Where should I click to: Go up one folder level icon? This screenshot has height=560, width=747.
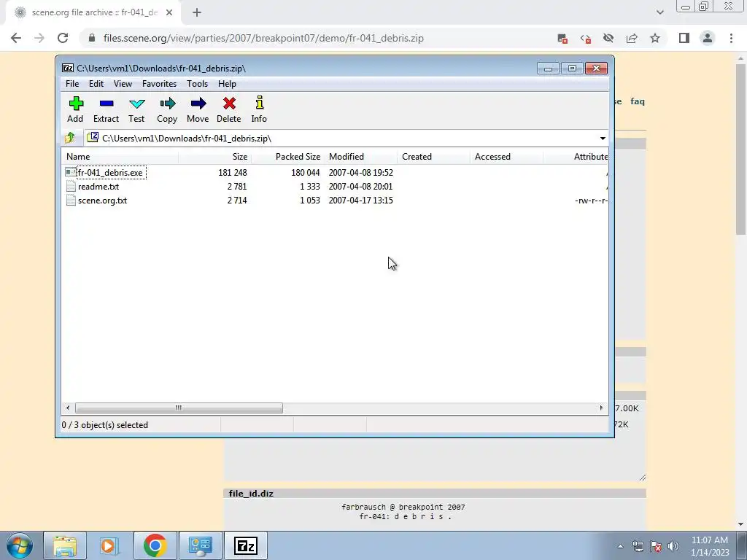tap(70, 138)
